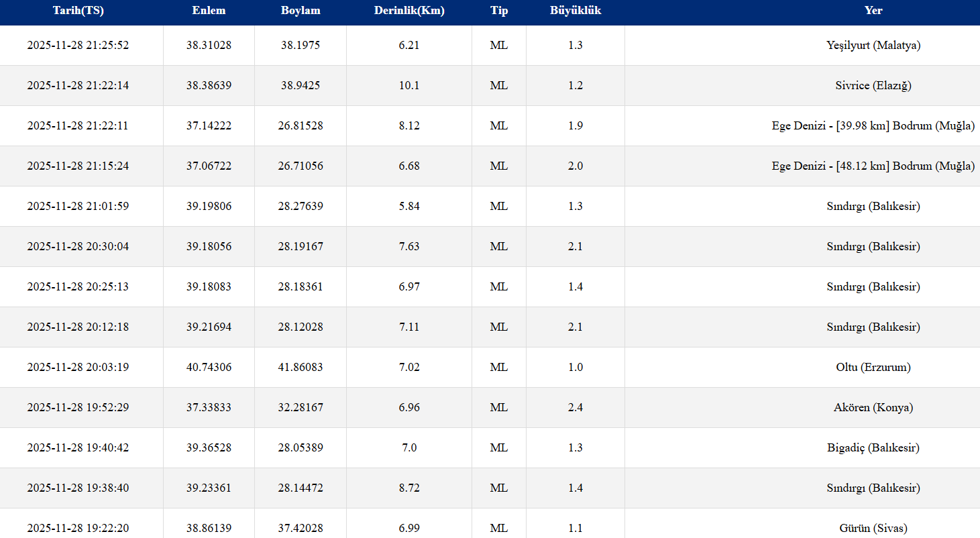980x538 pixels.
Task: Click the longitude value 32.28167
Action: [x=301, y=408]
